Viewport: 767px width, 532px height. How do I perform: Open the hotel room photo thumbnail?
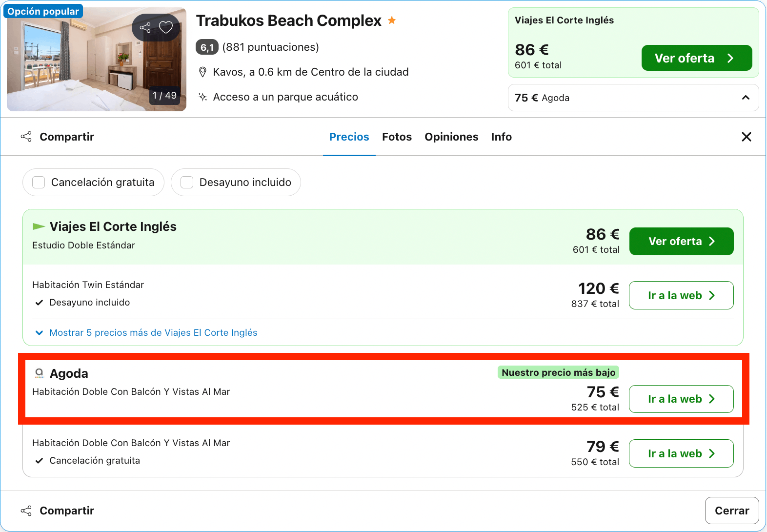[97, 59]
